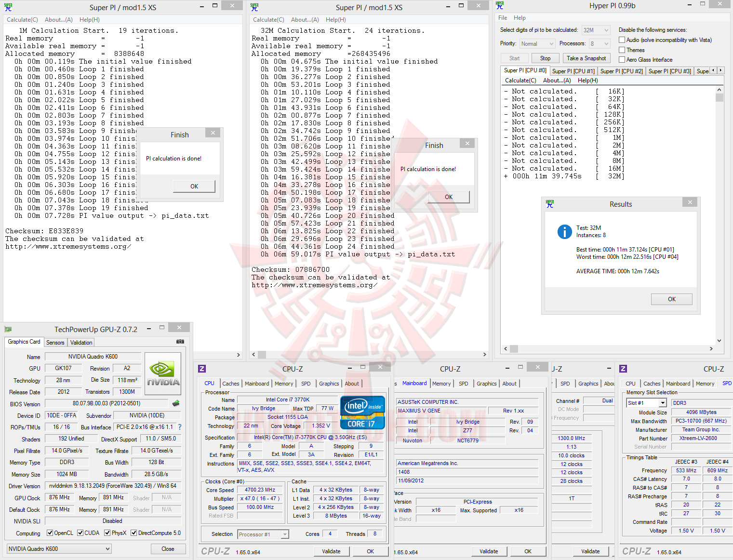Viewport: 733px width, 560px height.
Task: Switch to the Validation tab in GPU-Z
Action: tap(81, 343)
